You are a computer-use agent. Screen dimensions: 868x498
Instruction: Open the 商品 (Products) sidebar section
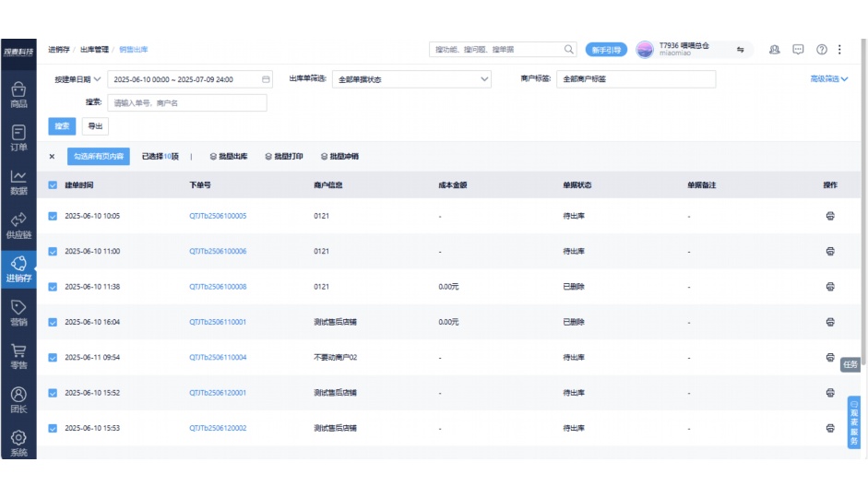[18, 95]
